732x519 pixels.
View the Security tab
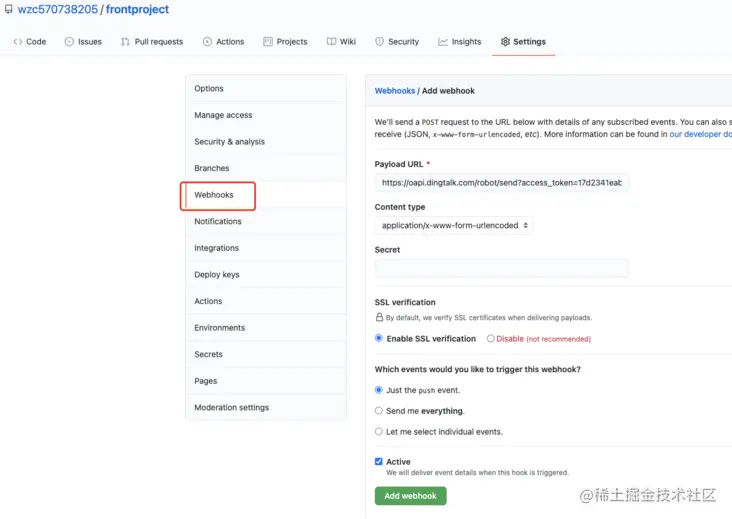click(397, 42)
